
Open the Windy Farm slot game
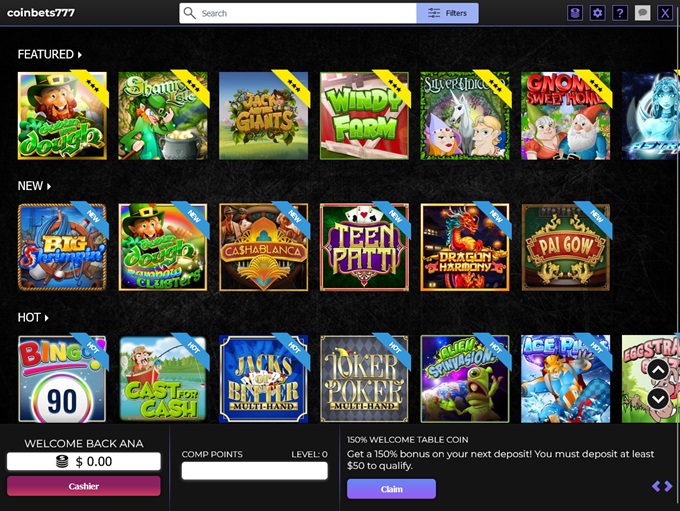(x=364, y=115)
